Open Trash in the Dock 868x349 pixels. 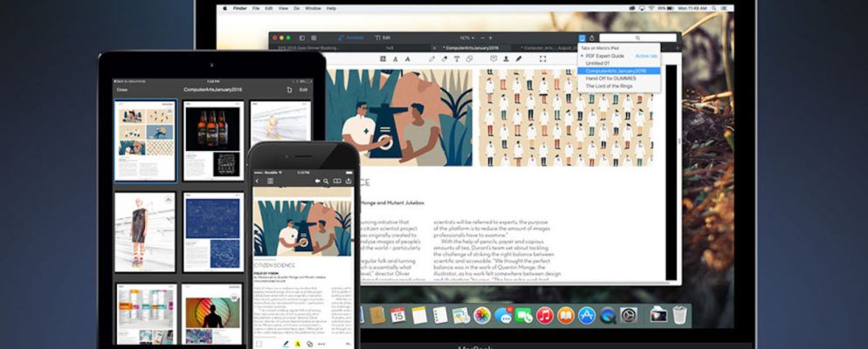679,315
